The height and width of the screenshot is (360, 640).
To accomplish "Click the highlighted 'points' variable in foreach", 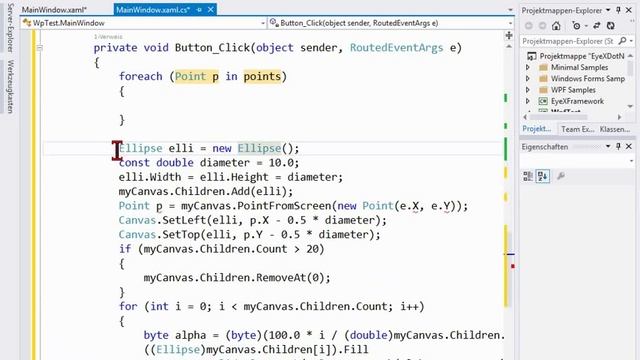I will (x=262, y=76).
